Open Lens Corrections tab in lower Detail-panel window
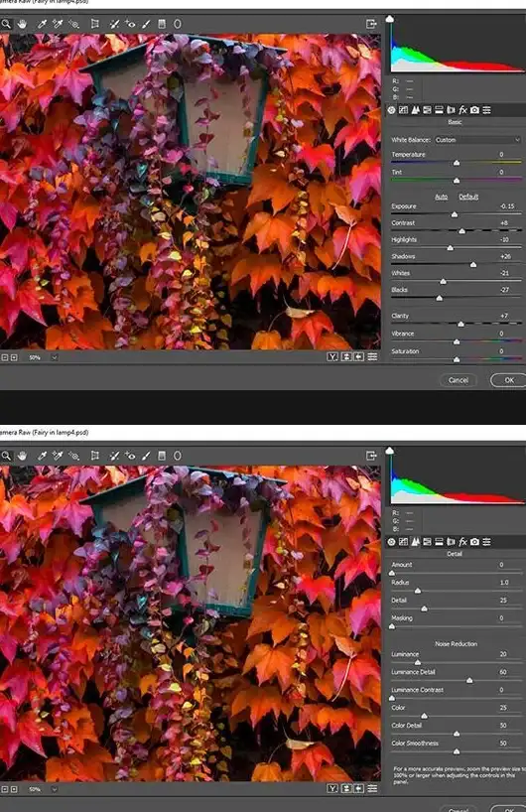The image size is (526, 812). pos(451,542)
